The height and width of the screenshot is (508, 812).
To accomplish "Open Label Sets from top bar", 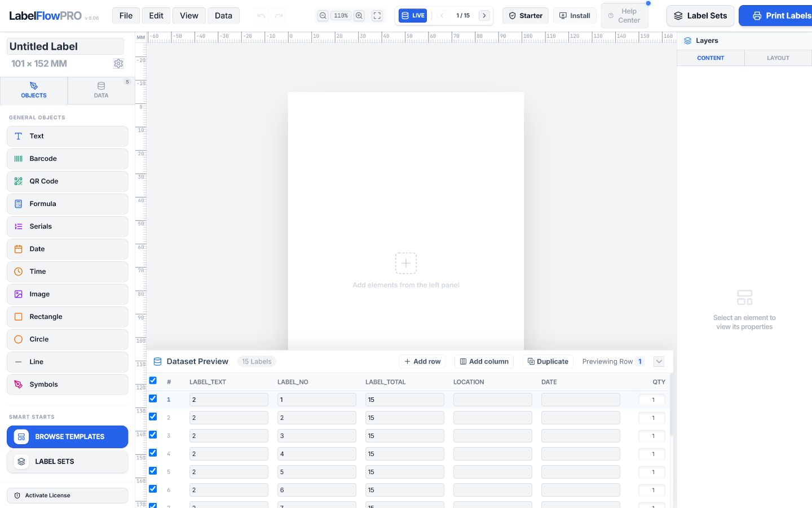I will coord(700,16).
